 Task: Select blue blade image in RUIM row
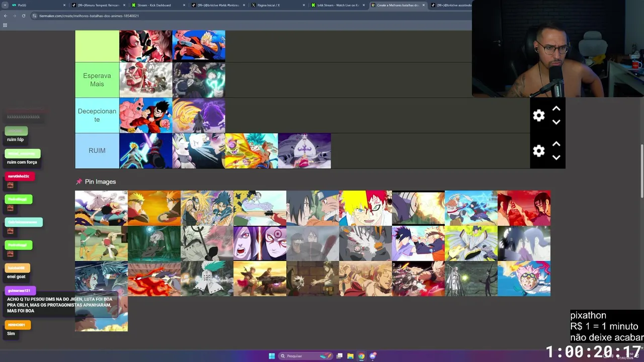[x=146, y=151]
